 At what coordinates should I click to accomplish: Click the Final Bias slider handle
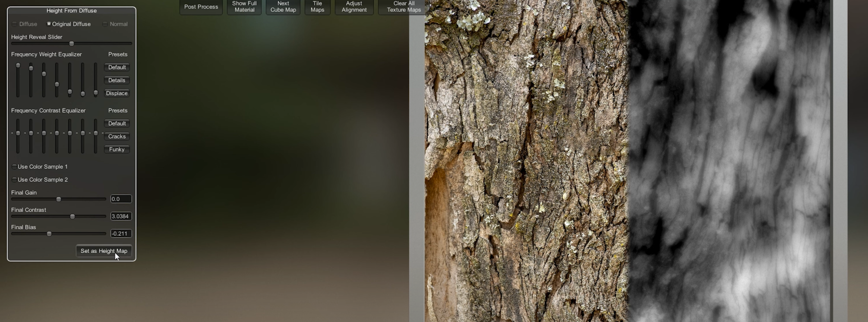[x=49, y=234]
